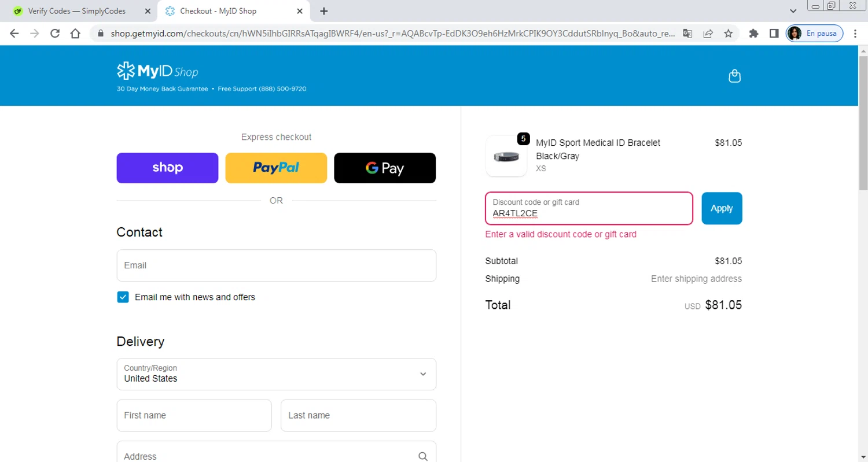868x462 pixels.
Task: Focus the First name field
Action: click(x=194, y=415)
